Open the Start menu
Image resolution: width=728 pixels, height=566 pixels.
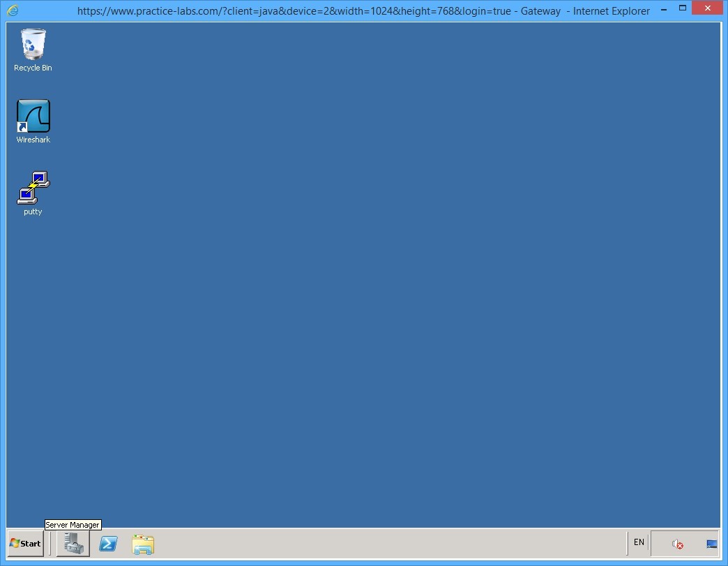pos(24,544)
